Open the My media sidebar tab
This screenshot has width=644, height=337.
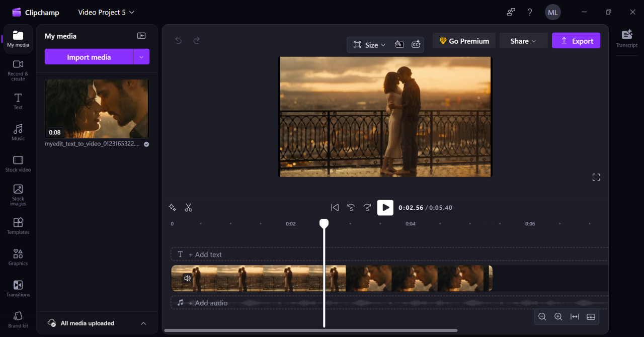tap(18, 39)
